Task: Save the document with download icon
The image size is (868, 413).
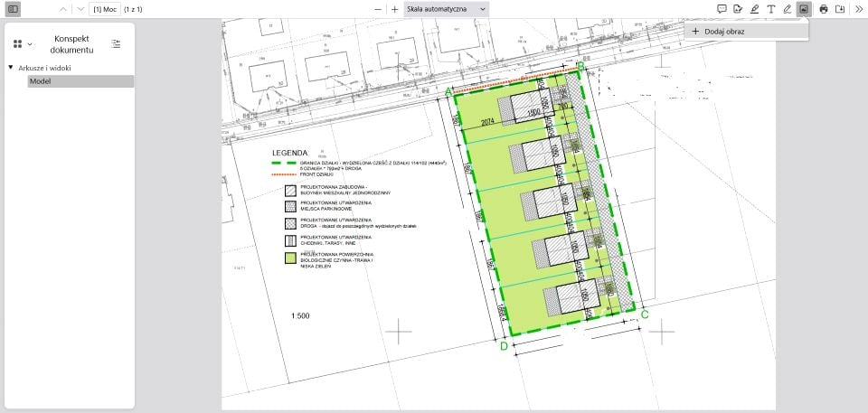Action: pyautogui.click(x=840, y=9)
